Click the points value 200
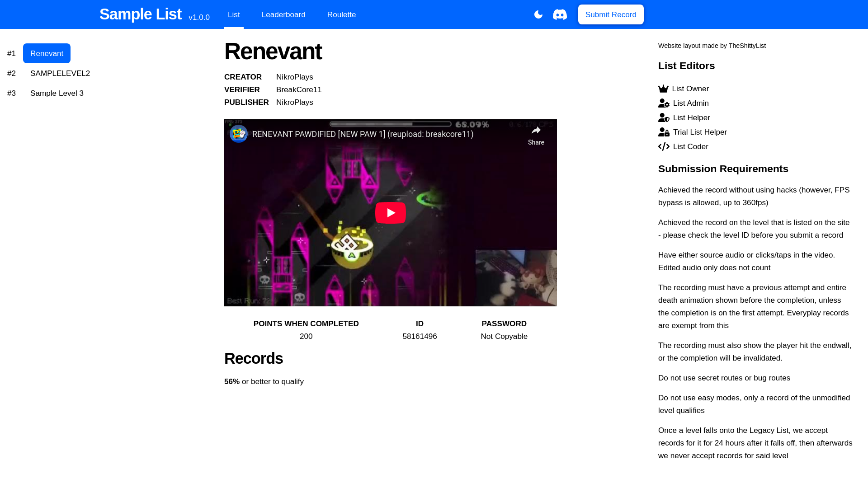This screenshot has width=868, height=488. 306,337
